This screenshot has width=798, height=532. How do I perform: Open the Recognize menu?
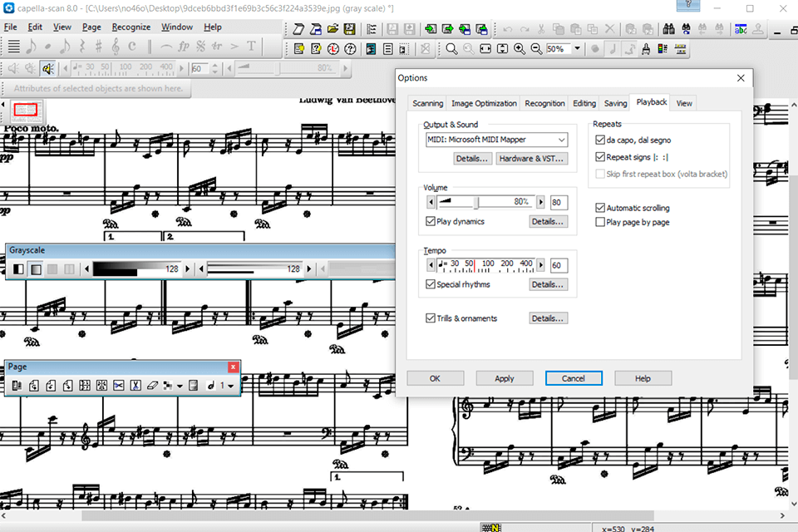click(x=126, y=27)
